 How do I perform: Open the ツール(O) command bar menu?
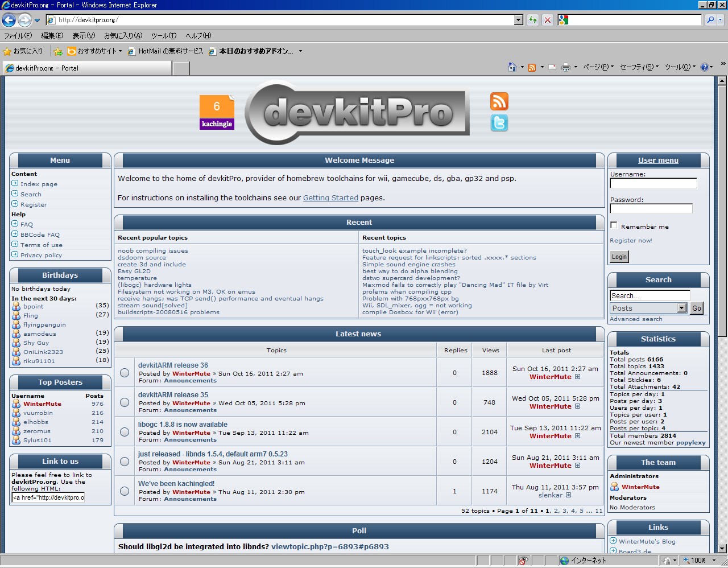(x=680, y=67)
